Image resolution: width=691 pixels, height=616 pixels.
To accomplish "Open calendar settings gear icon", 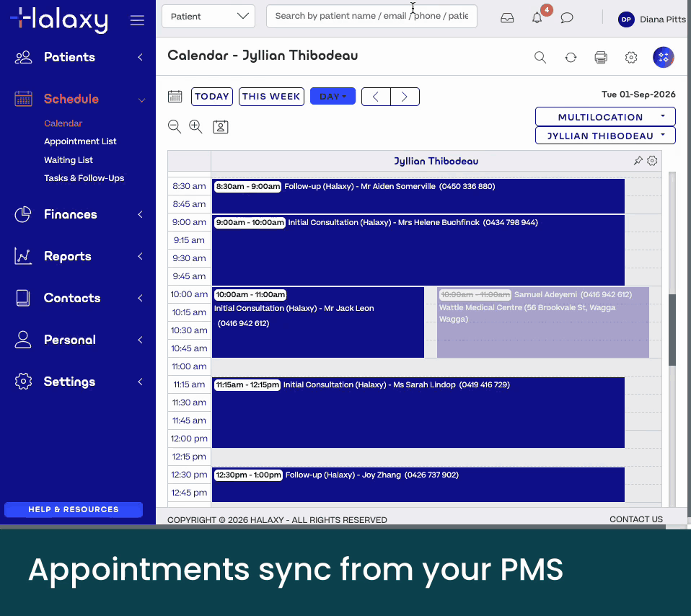I will pos(631,57).
